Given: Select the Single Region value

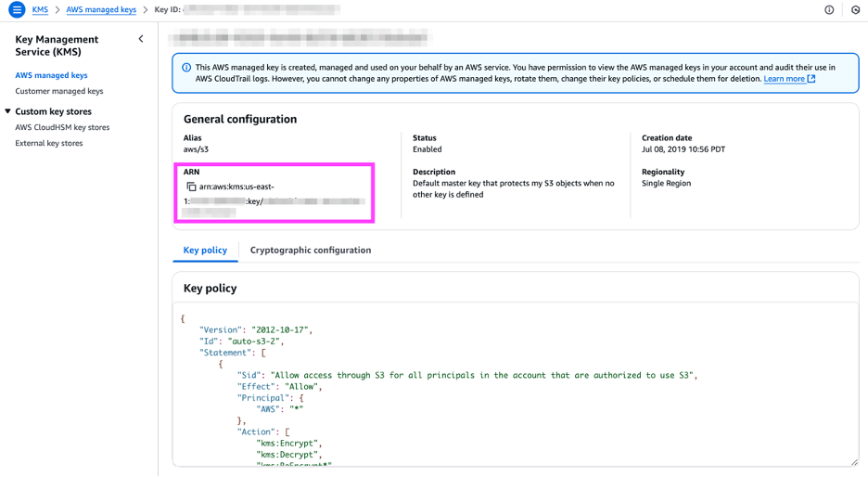Looking at the screenshot, I should pos(666,184).
